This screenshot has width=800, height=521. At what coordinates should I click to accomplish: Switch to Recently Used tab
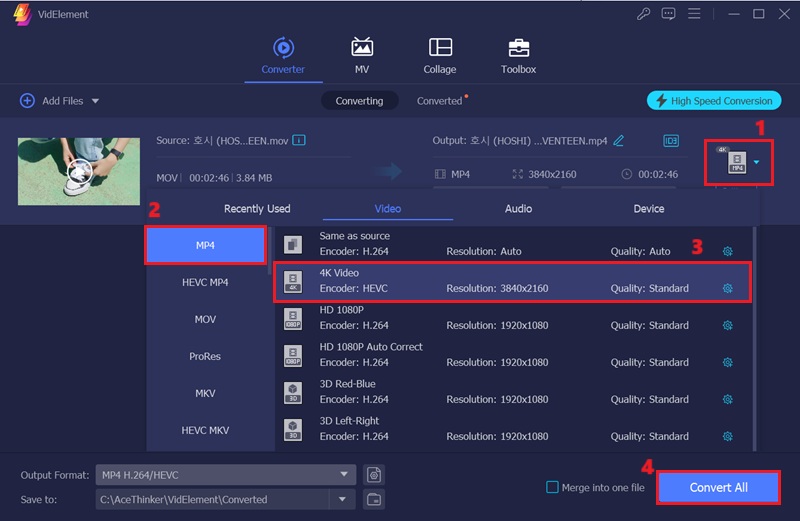coord(257,209)
